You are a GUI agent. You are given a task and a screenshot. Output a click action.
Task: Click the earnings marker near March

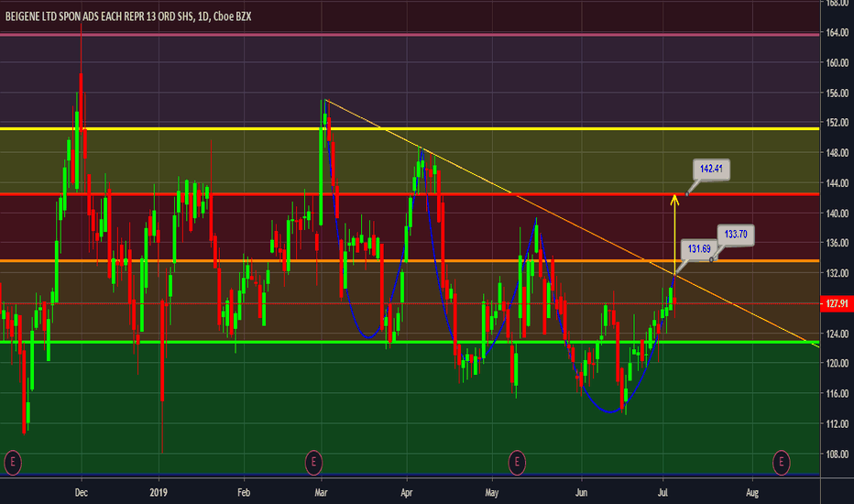click(313, 463)
